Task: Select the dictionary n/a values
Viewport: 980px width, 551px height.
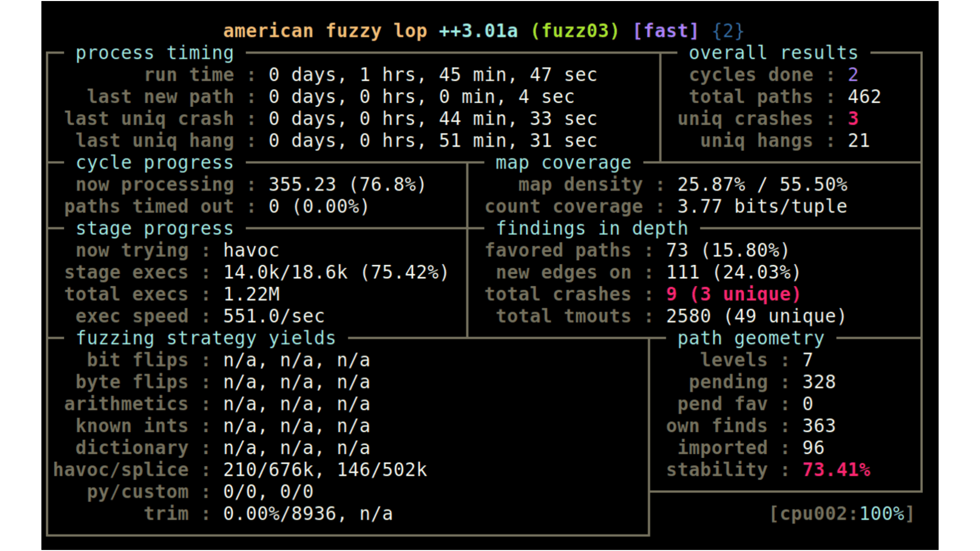Action: point(297,448)
